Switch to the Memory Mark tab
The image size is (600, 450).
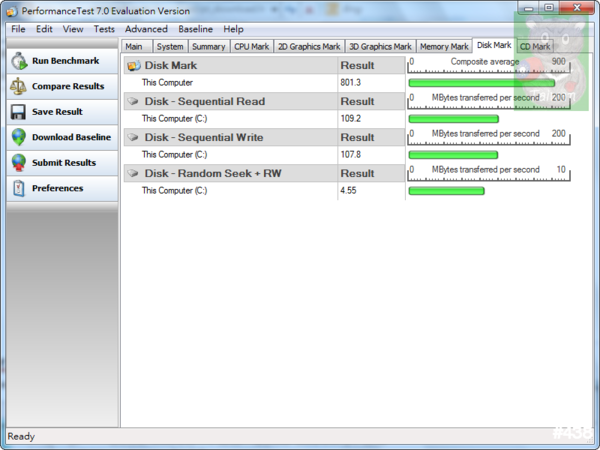(x=444, y=46)
